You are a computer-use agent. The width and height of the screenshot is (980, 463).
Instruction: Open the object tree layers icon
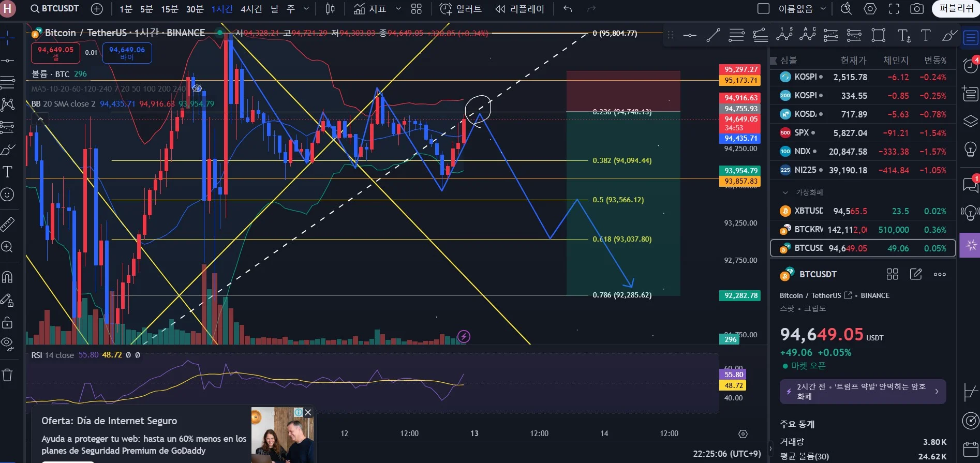pos(970,122)
